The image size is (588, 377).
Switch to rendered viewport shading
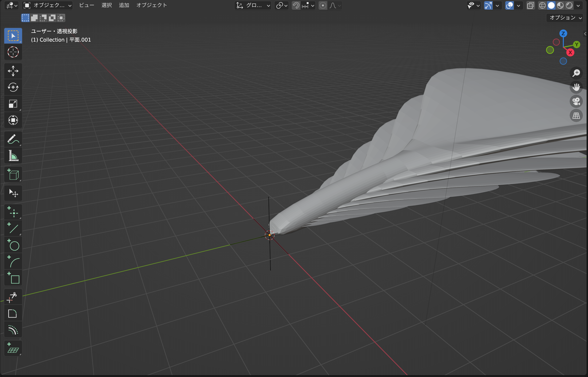(x=569, y=5)
